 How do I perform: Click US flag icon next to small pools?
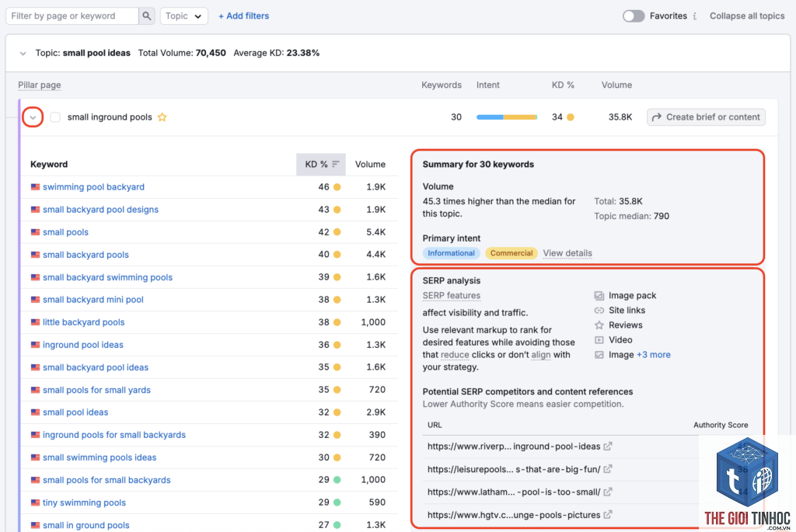tap(35, 231)
